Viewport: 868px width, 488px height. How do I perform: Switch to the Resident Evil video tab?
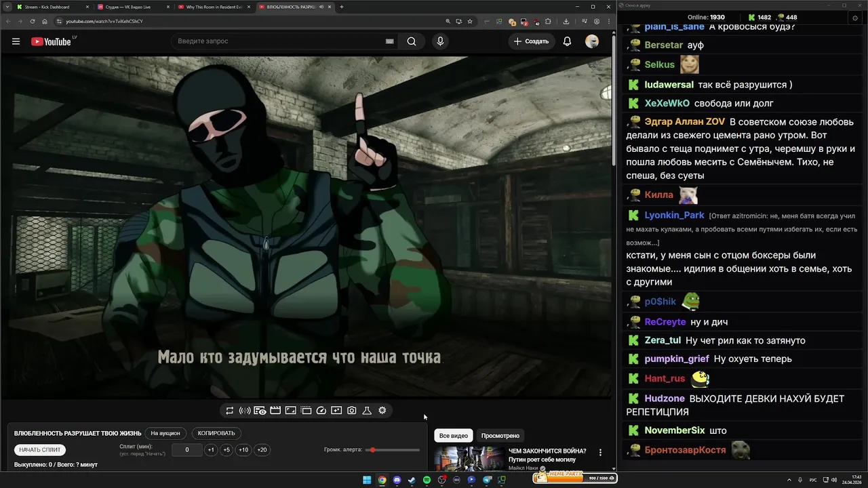[x=213, y=7]
